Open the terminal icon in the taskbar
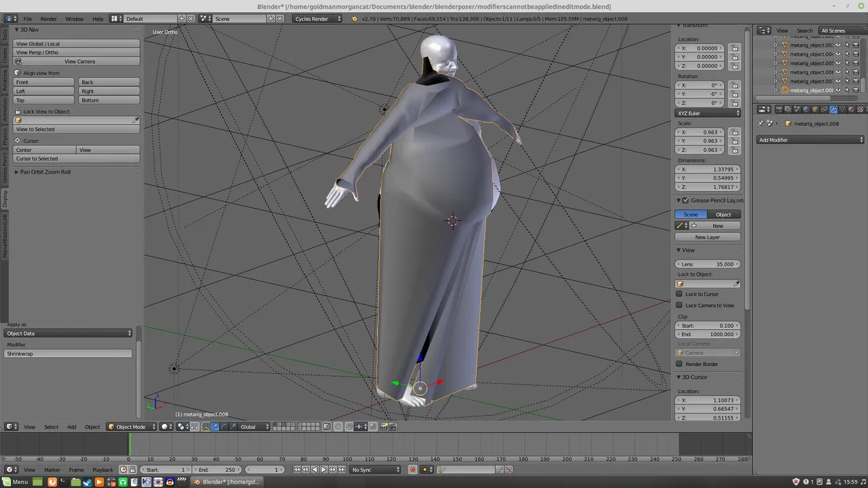 point(64,482)
